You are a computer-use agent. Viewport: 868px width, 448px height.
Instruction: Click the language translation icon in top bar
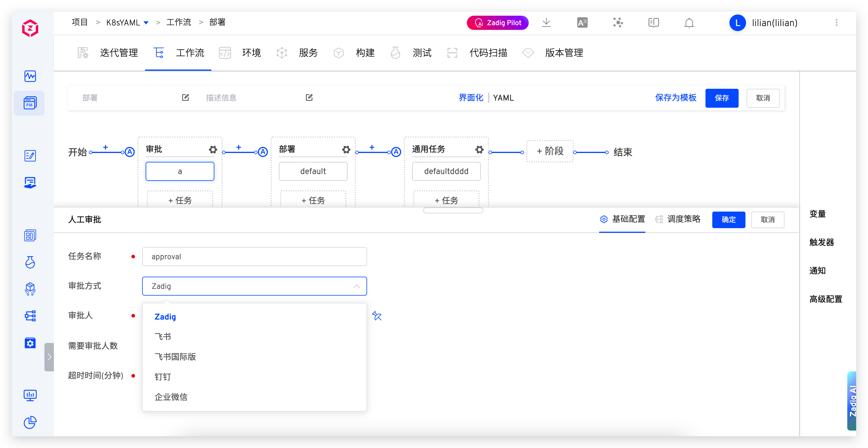582,22
